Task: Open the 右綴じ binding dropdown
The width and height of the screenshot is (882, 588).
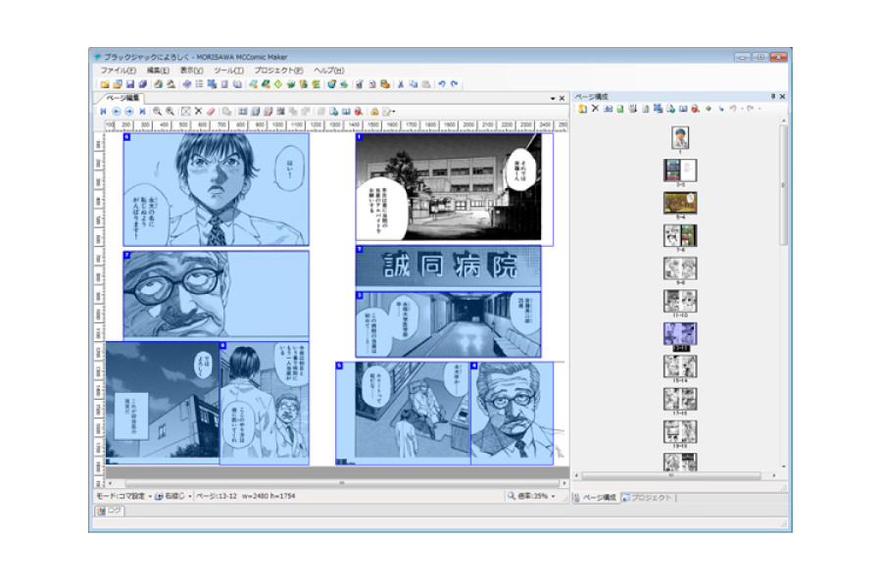Action: pyautogui.click(x=173, y=496)
